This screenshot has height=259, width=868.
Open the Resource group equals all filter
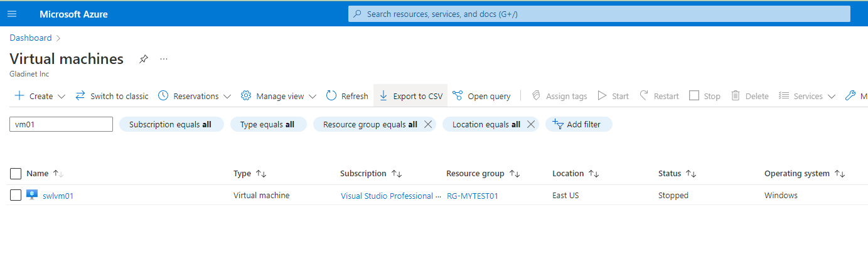[370, 124]
